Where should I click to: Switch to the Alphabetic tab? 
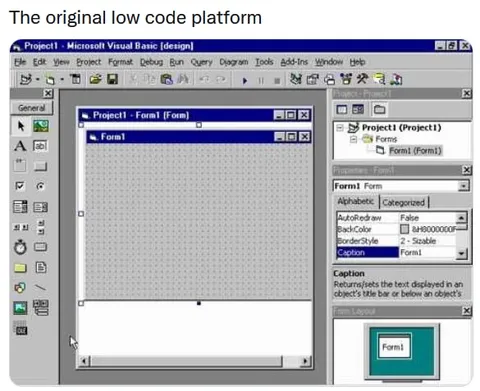355,201
